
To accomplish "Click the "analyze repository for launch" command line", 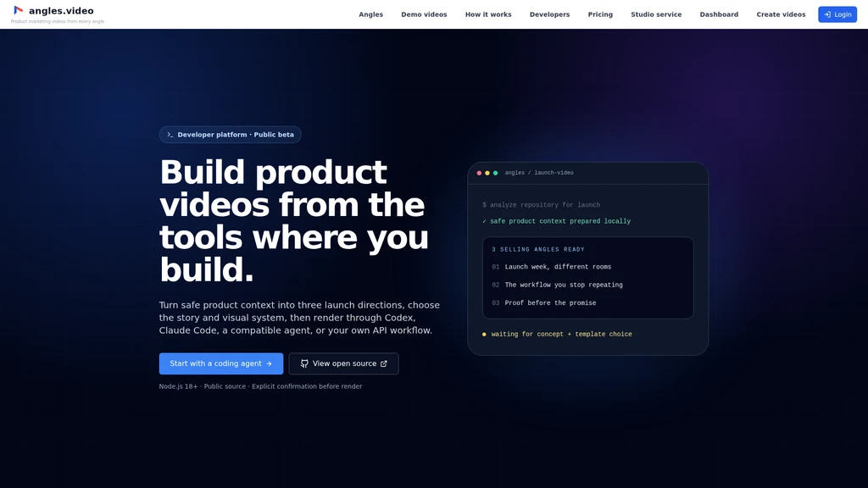I will [x=541, y=205].
